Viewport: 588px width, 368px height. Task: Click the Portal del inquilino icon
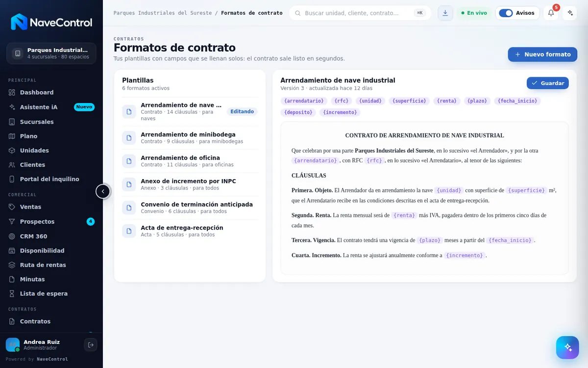12,179
